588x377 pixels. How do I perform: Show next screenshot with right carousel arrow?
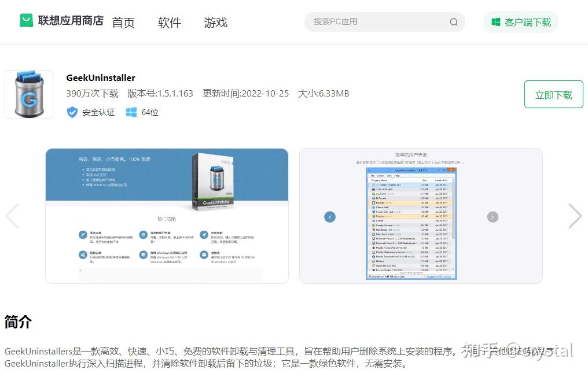pyautogui.click(x=575, y=216)
